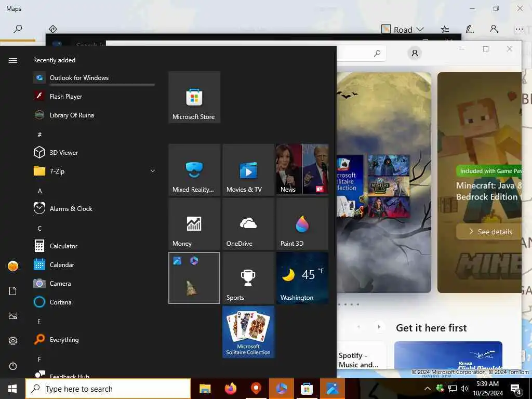This screenshot has width=532, height=399.
Task: Open Firefox from taskbar
Action: tap(230, 389)
